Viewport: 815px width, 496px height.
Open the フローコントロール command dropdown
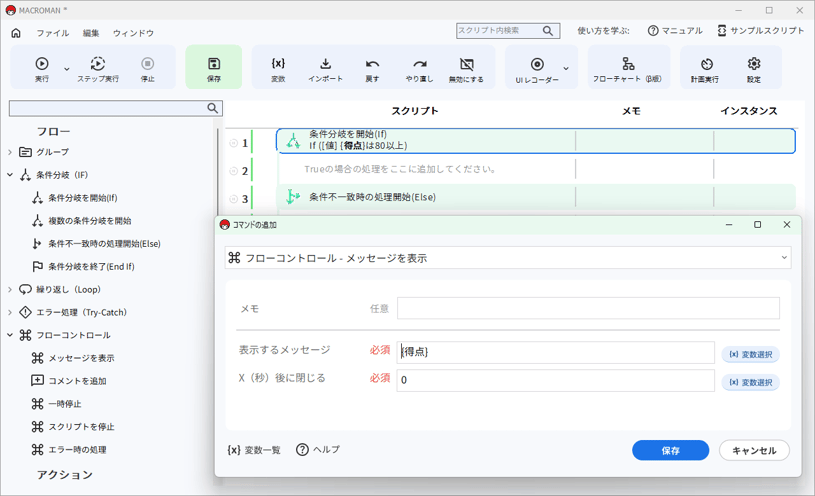(508, 258)
